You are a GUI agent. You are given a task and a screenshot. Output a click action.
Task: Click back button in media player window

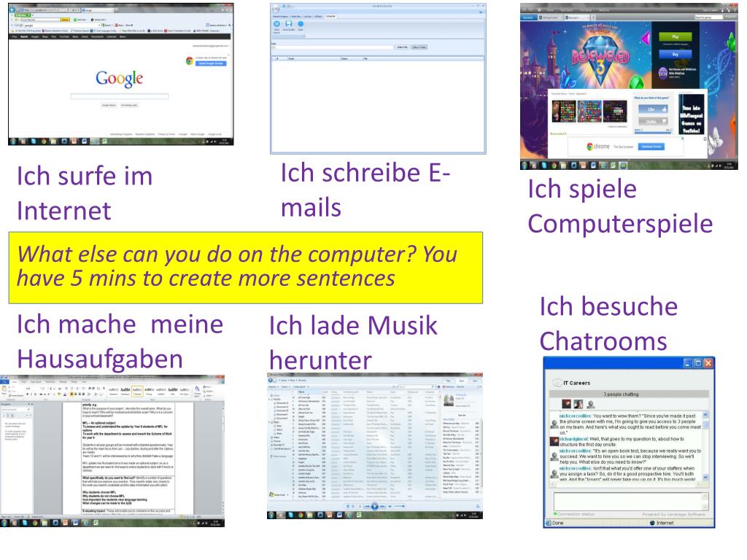[271, 381]
